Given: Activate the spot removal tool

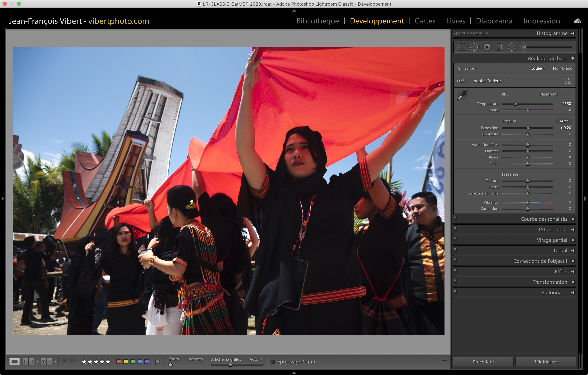Looking at the screenshot, I should [474, 47].
